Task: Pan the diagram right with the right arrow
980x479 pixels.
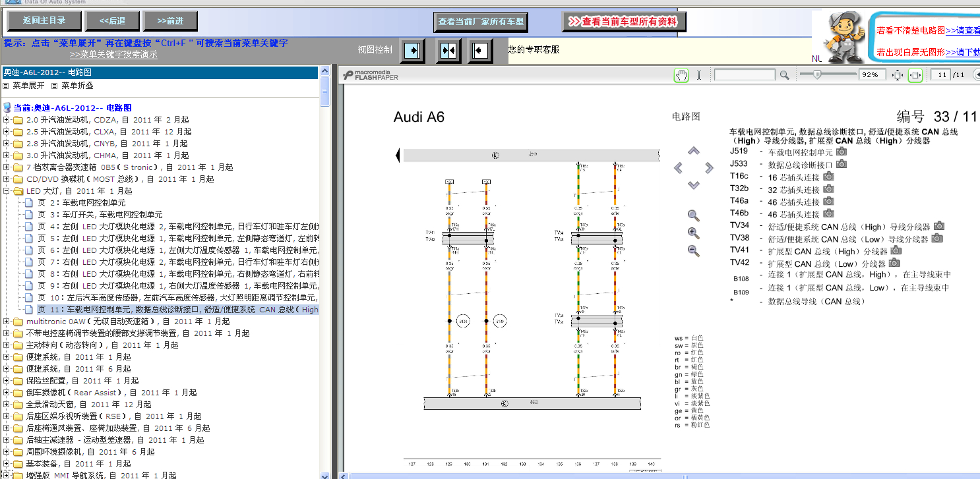Action: pos(709,168)
